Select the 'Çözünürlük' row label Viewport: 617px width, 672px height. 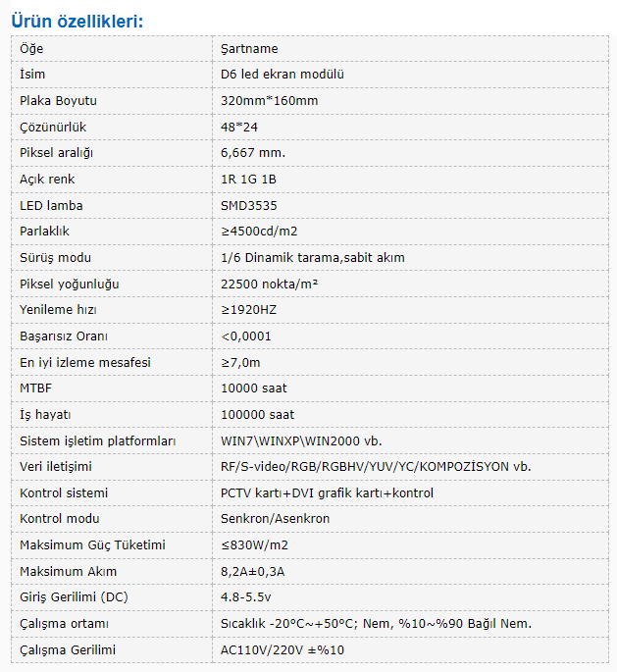click(54, 127)
